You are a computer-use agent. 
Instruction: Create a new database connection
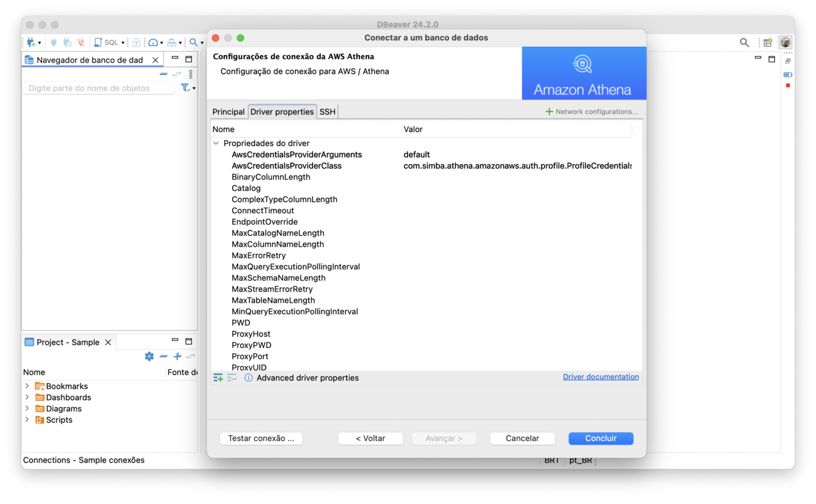click(31, 42)
